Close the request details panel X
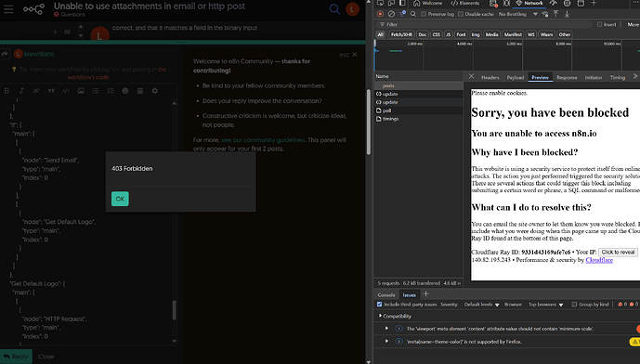The image size is (640, 364). [x=471, y=76]
